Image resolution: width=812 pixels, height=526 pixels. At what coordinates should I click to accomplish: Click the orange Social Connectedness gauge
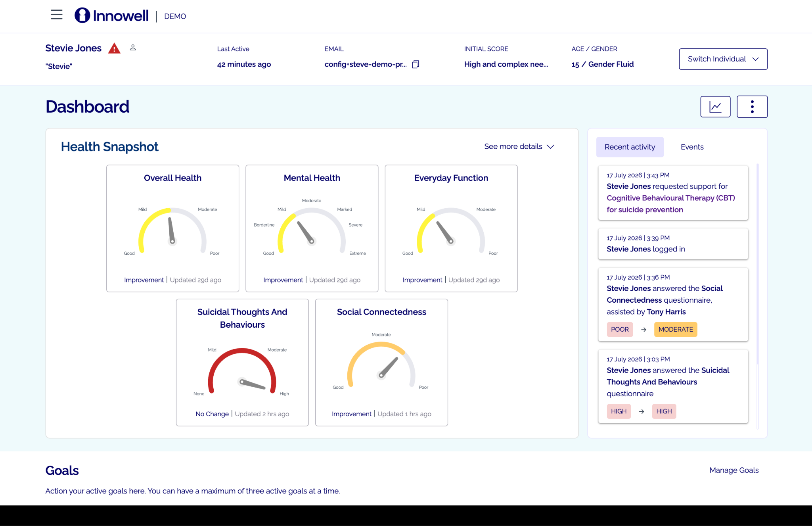point(381,365)
